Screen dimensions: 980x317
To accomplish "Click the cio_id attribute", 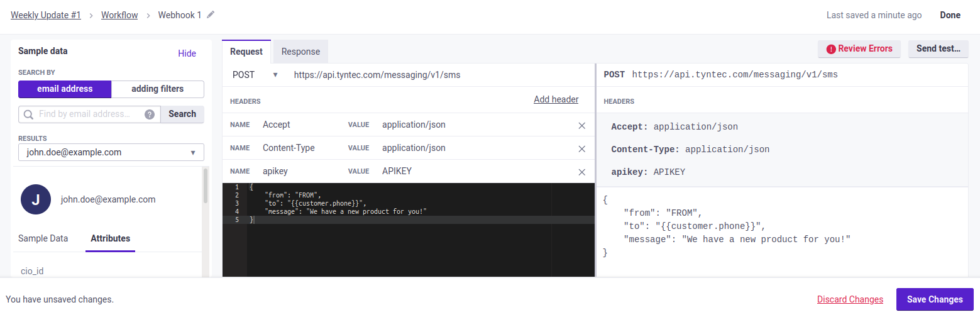I will (x=32, y=271).
